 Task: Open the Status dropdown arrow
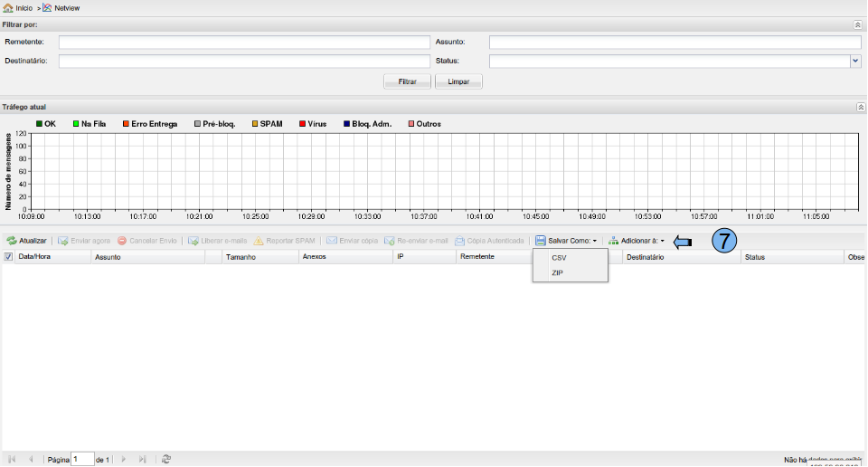[x=855, y=61]
